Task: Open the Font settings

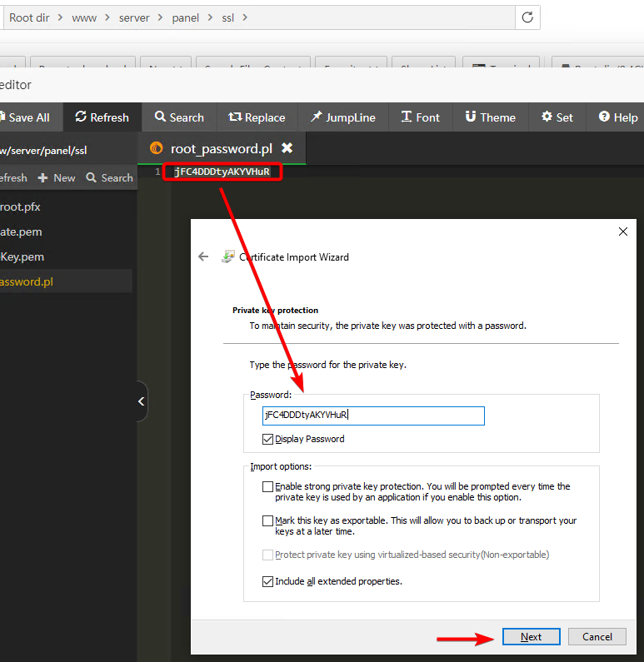Action: click(420, 117)
